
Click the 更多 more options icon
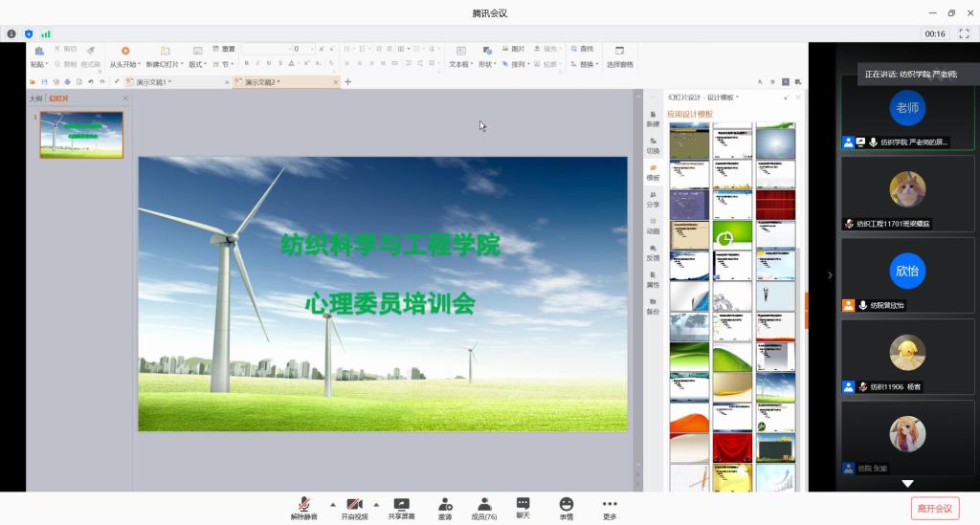pos(610,507)
